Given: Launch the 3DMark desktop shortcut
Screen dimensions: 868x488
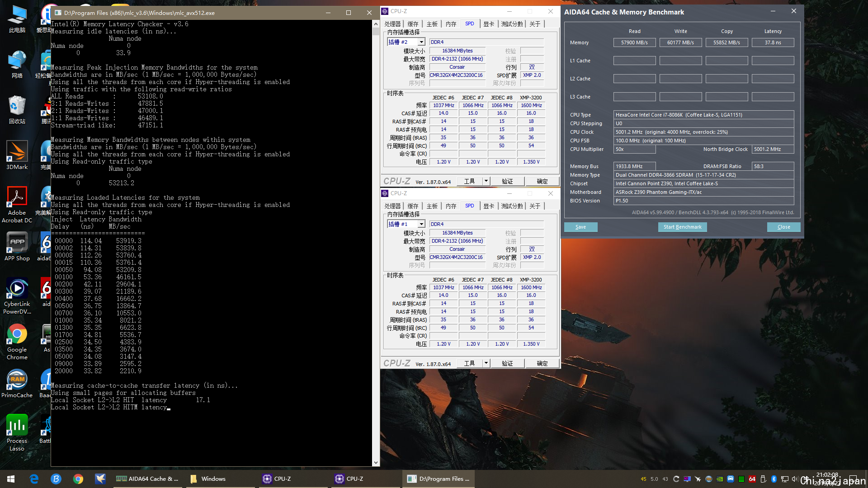Looking at the screenshot, I should [x=17, y=155].
